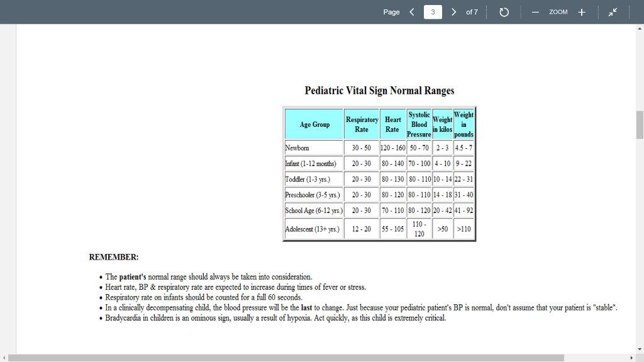Image resolution: width=644 pixels, height=362 pixels.
Task: Click the Pediatric Vital Sign Normal Ranges title
Action: [379, 90]
